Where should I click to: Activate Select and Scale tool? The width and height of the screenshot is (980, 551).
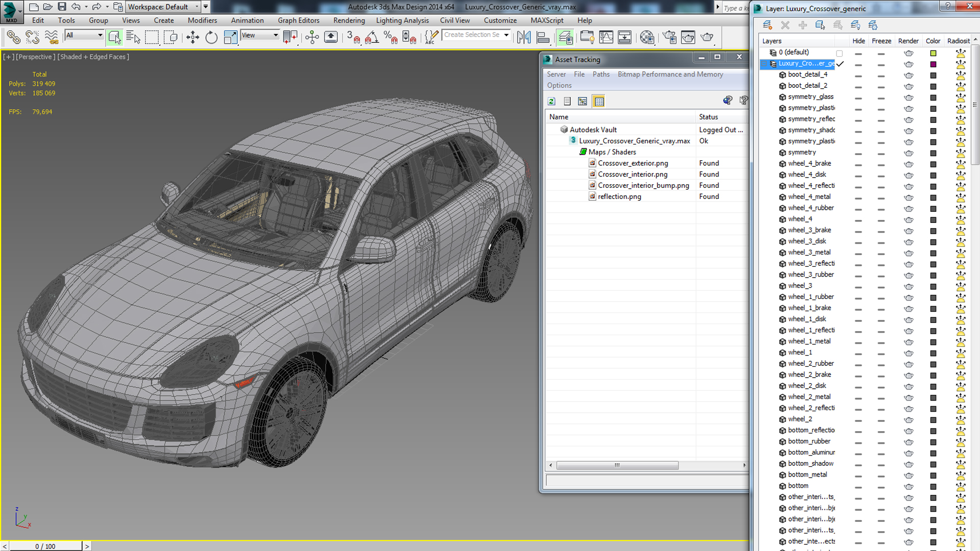[x=230, y=37]
